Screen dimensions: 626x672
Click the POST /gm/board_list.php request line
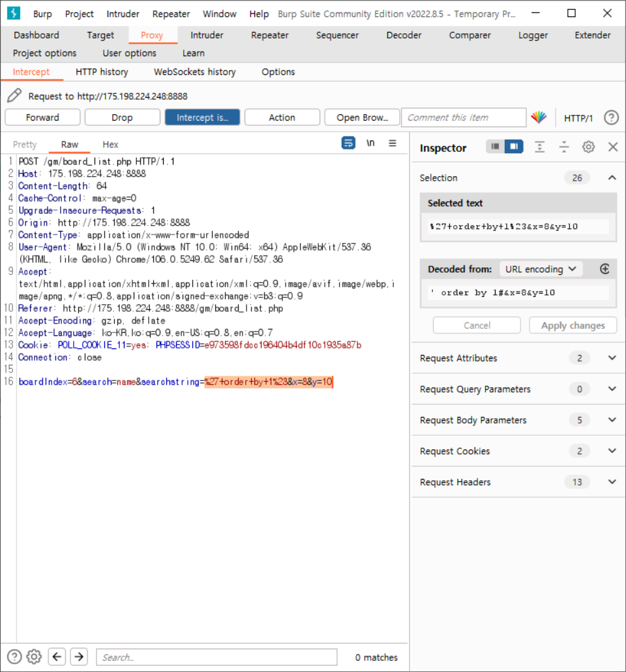tap(97, 161)
